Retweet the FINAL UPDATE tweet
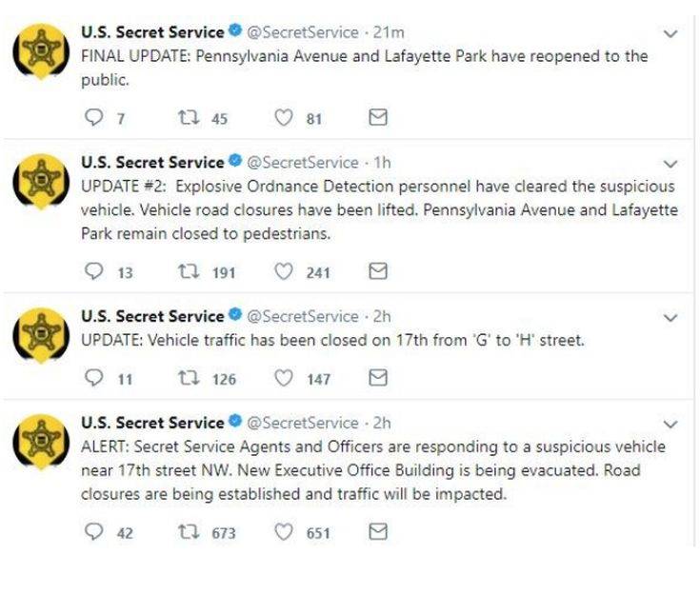Screen dimensions: 700x595 click(x=189, y=118)
